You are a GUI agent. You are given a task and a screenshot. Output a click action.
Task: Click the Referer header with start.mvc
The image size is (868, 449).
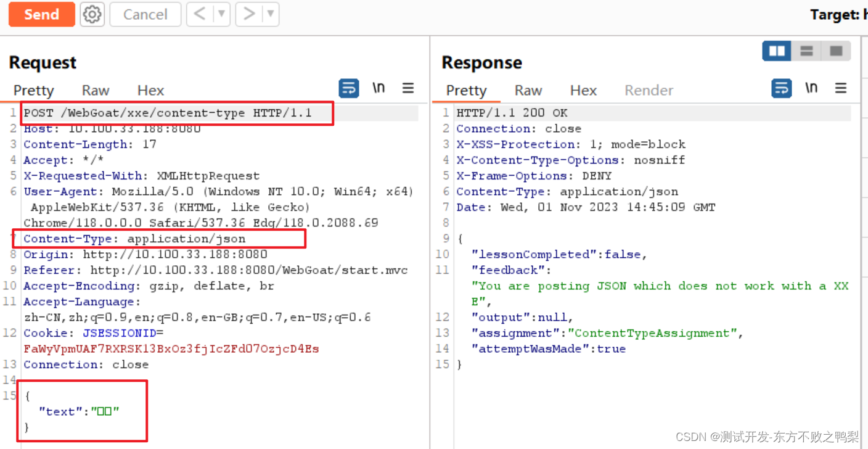pos(216,270)
